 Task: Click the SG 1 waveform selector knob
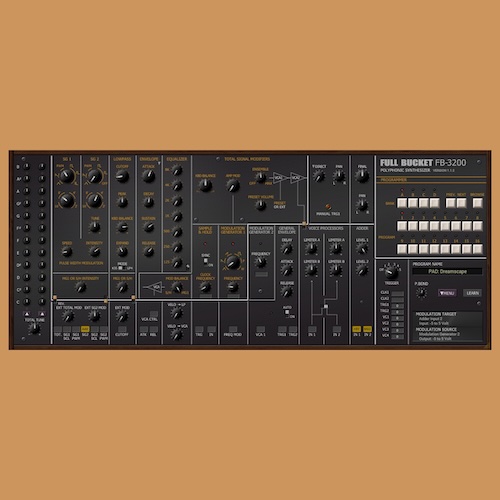pyautogui.click(x=67, y=176)
